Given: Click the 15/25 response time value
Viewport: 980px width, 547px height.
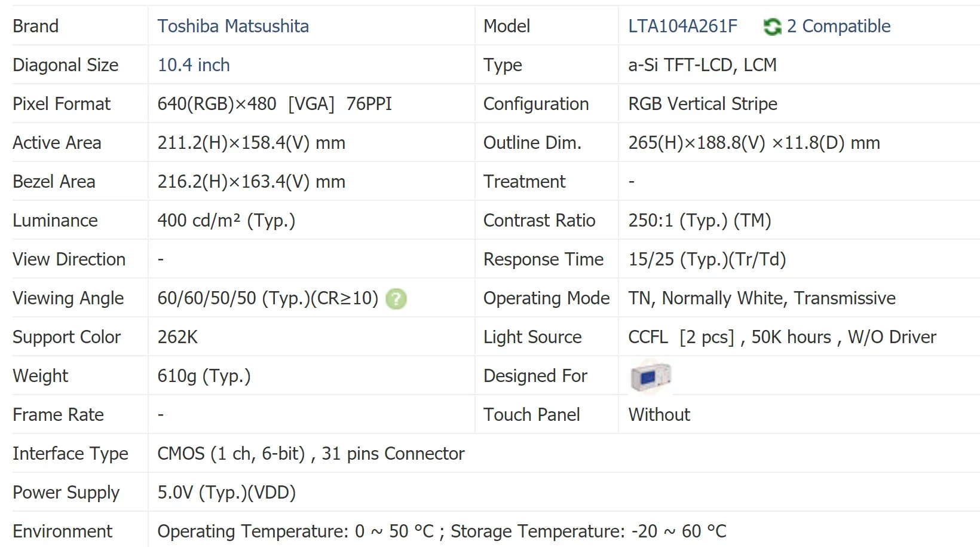Looking at the screenshot, I should [x=706, y=259].
